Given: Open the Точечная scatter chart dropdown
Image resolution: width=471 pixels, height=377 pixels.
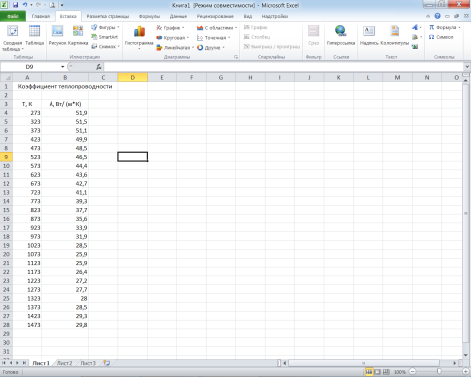Looking at the screenshot, I should [214, 38].
